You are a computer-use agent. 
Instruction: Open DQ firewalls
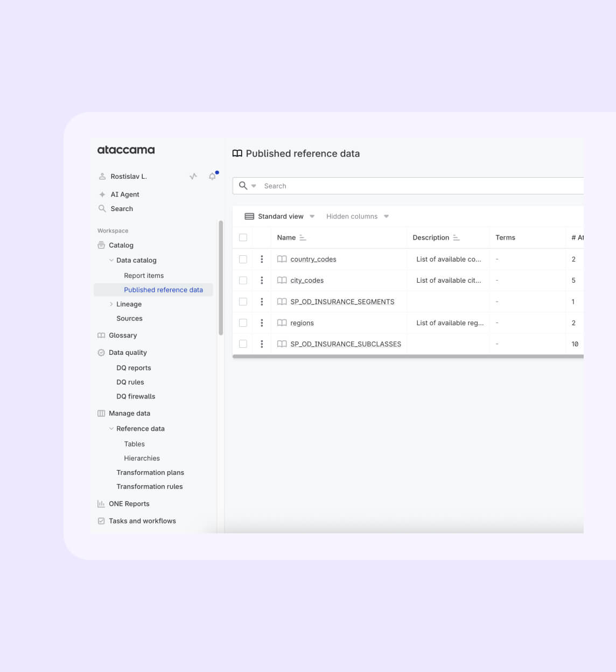(x=136, y=396)
